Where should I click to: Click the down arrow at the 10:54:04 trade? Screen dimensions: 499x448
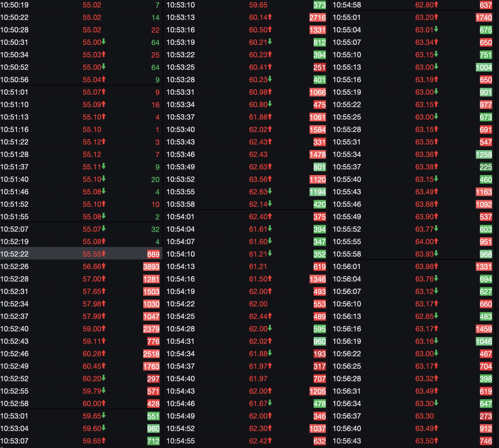(x=270, y=229)
